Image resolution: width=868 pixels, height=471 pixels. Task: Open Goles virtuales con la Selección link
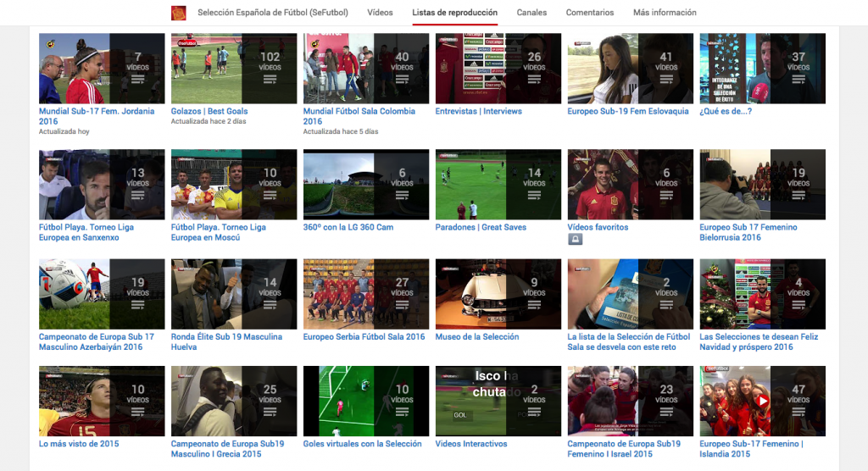pos(362,444)
